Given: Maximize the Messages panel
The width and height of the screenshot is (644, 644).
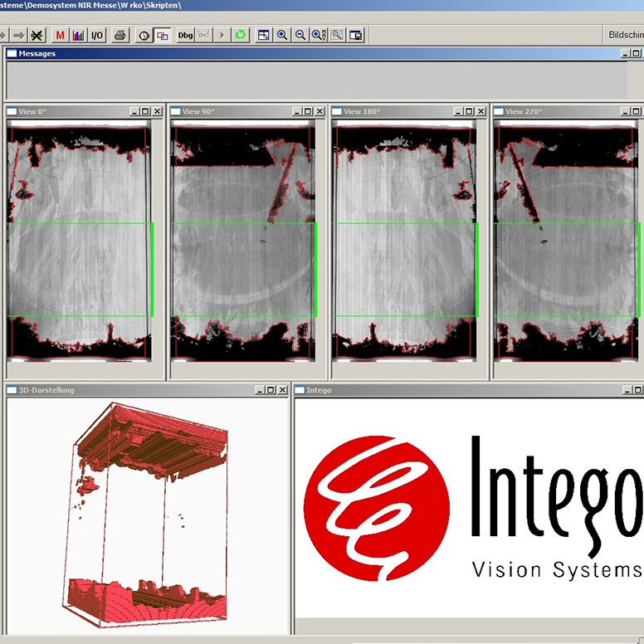Looking at the screenshot, I should point(636,53).
